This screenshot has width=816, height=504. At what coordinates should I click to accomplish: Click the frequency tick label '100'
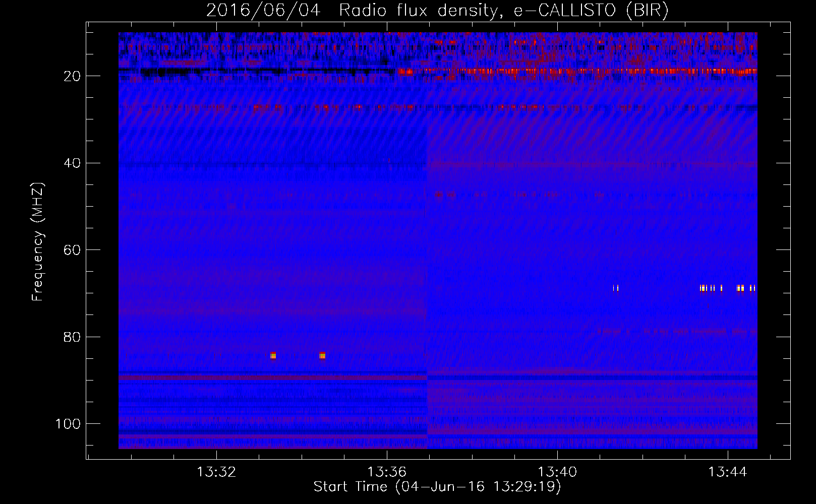68,424
